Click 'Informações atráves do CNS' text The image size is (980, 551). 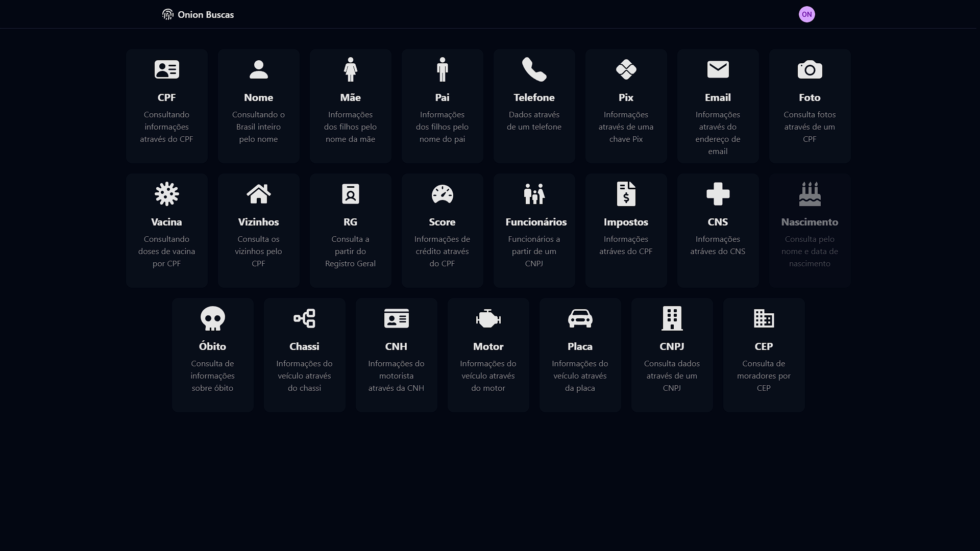coord(718,245)
